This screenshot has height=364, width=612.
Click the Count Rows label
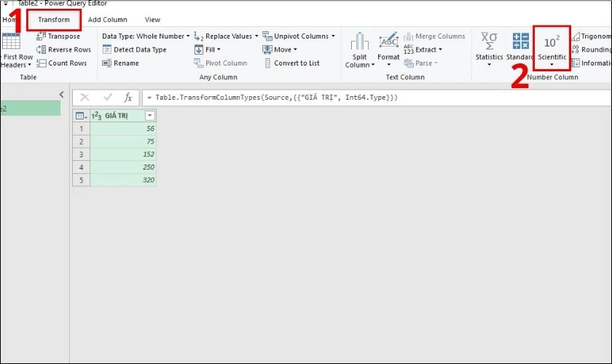click(x=68, y=63)
